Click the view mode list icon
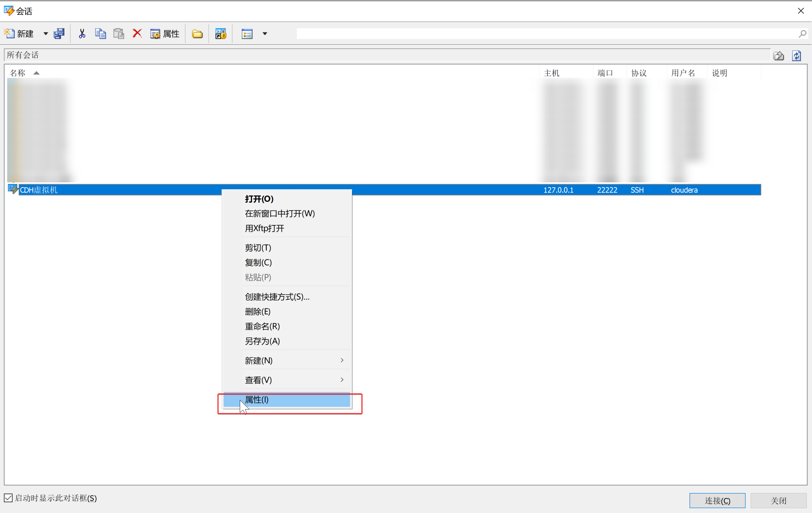 [247, 34]
